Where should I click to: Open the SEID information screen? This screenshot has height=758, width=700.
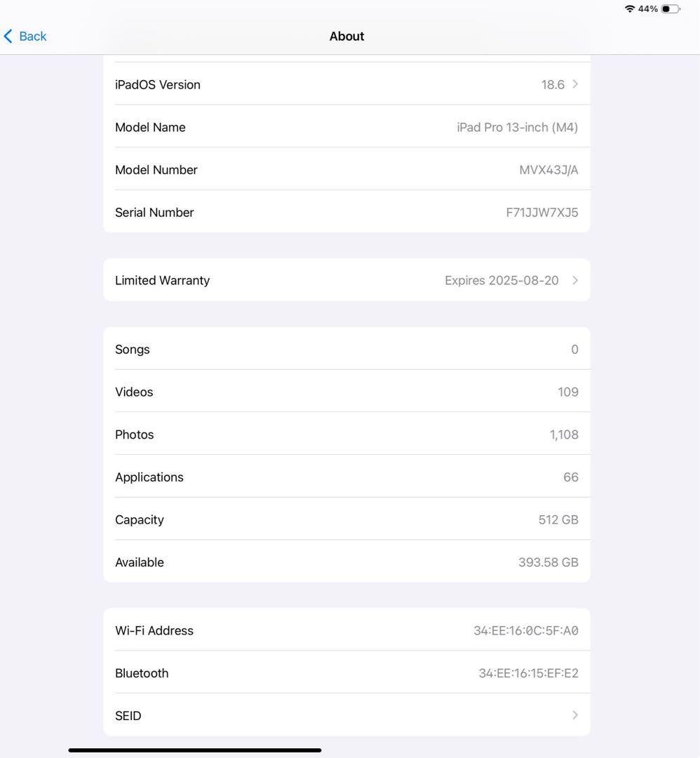click(346, 715)
